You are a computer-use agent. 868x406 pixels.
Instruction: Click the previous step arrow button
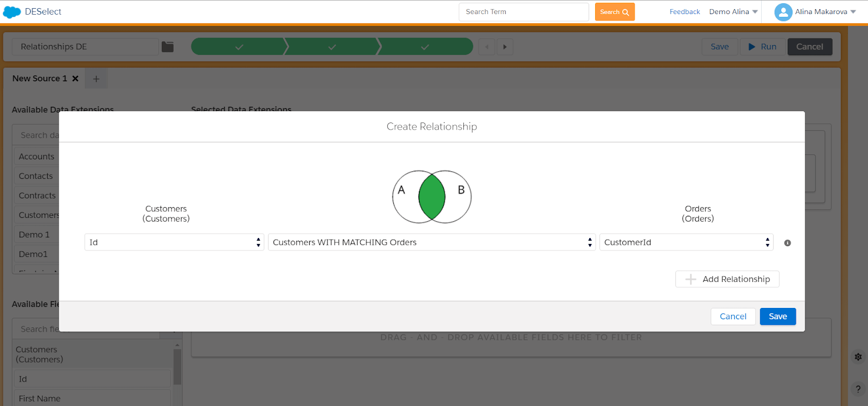tap(487, 47)
